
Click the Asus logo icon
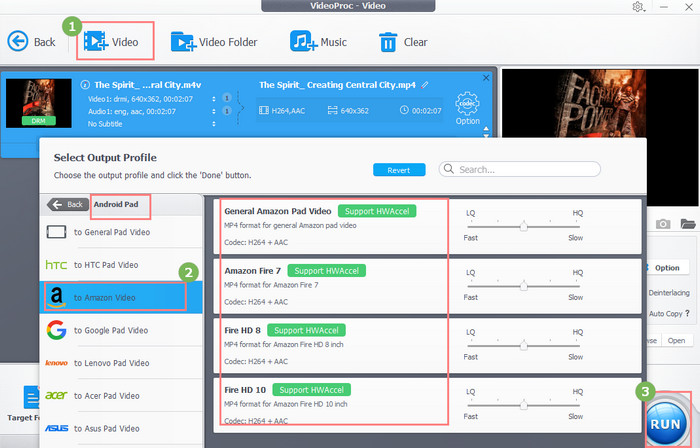[56, 428]
